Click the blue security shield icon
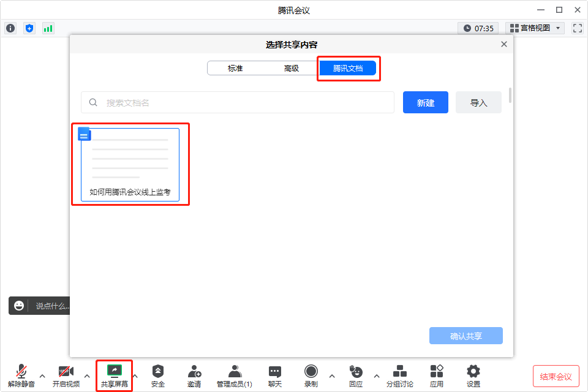This screenshot has width=588, height=392. click(x=29, y=28)
